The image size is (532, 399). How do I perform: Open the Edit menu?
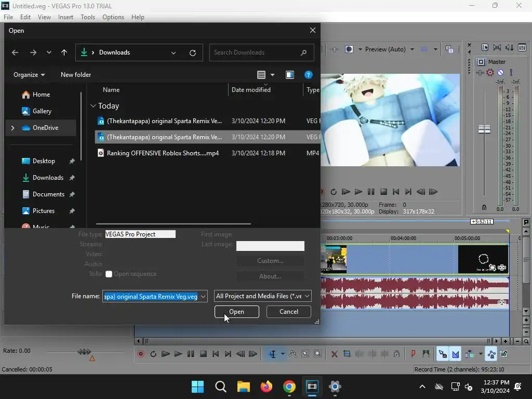[x=25, y=17]
